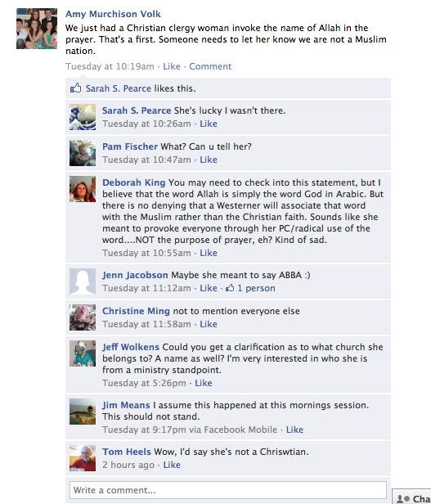Open the Christine Ming name link

tap(136, 311)
